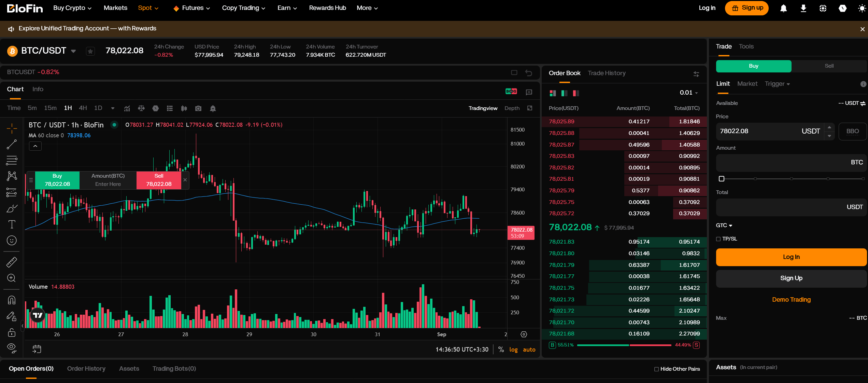The height and width of the screenshot is (383, 868).
Task: Favorite BTC/USDT with the star
Action: 90,51
